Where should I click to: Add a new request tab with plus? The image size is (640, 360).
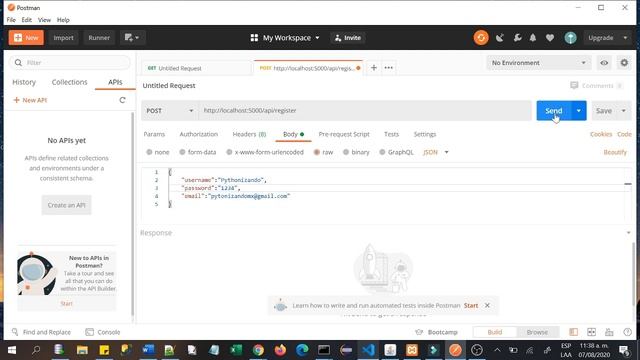[x=373, y=68]
